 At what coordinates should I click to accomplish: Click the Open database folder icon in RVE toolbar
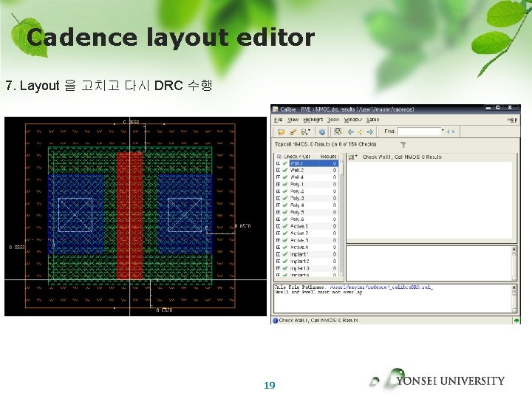pyautogui.click(x=281, y=132)
